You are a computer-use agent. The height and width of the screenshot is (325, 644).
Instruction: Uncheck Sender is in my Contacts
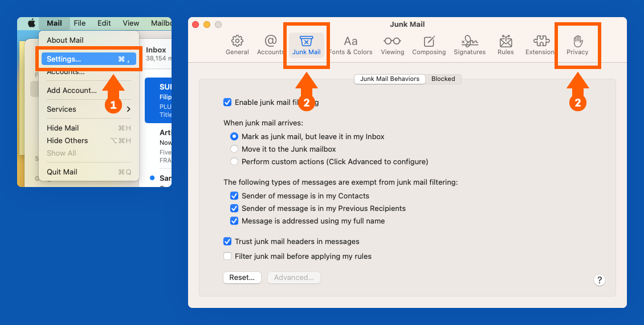[234, 196]
